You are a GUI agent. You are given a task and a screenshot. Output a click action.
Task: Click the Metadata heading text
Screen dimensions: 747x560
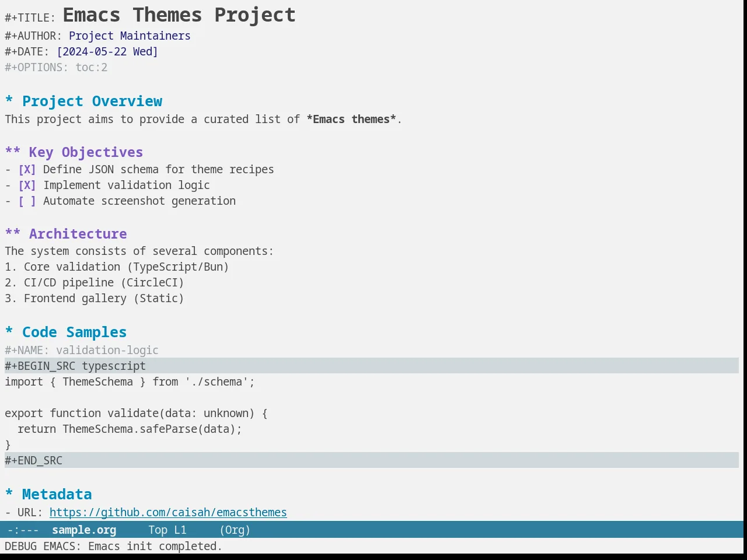tap(57, 494)
